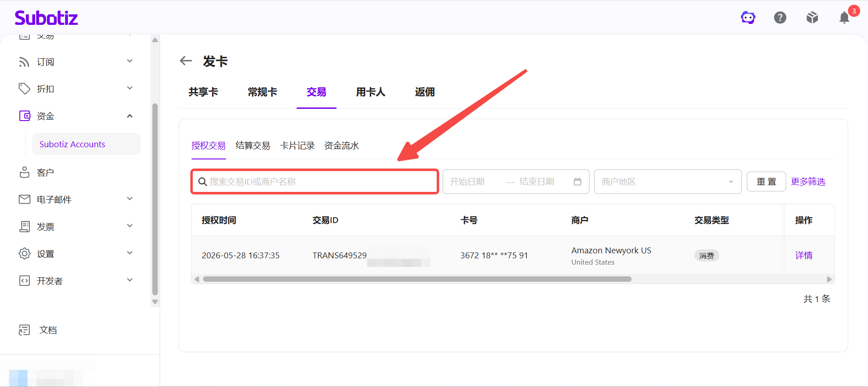This screenshot has width=868, height=387.
Task: Click the wallet icon beside 资金
Action: coord(24,116)
